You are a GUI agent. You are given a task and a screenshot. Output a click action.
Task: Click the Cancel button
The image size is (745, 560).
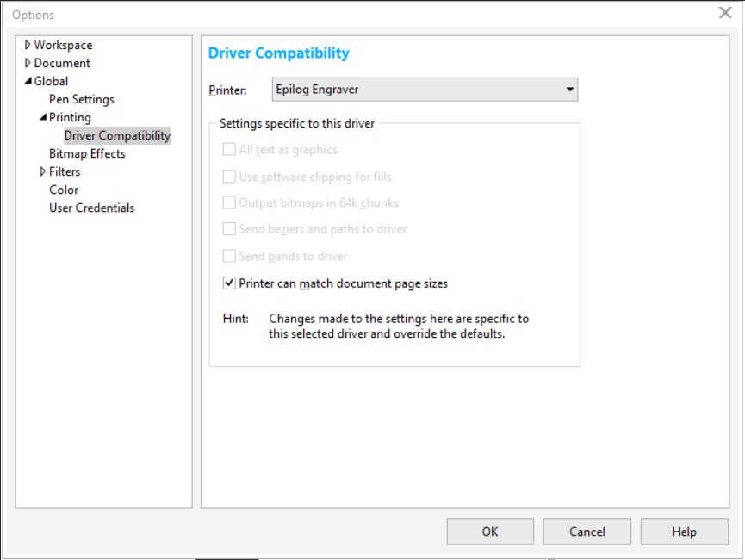587,532
